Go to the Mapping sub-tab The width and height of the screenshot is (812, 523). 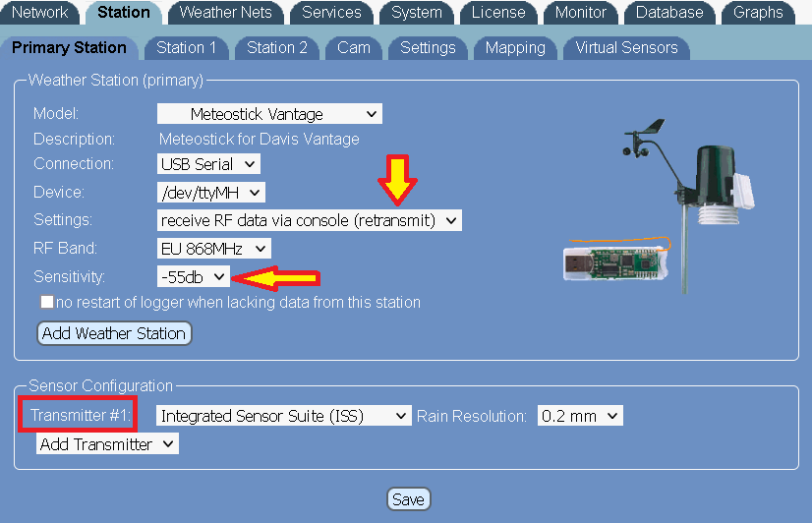[x=515, y=47]
